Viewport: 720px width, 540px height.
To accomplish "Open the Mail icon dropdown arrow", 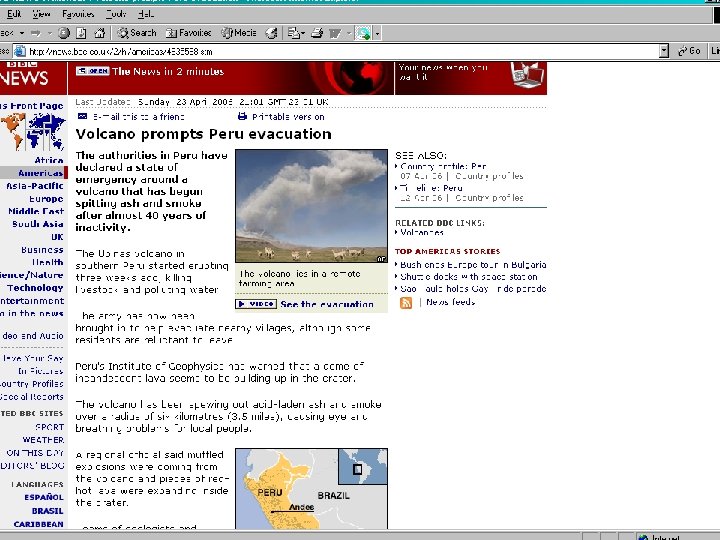I will point(303,33).
